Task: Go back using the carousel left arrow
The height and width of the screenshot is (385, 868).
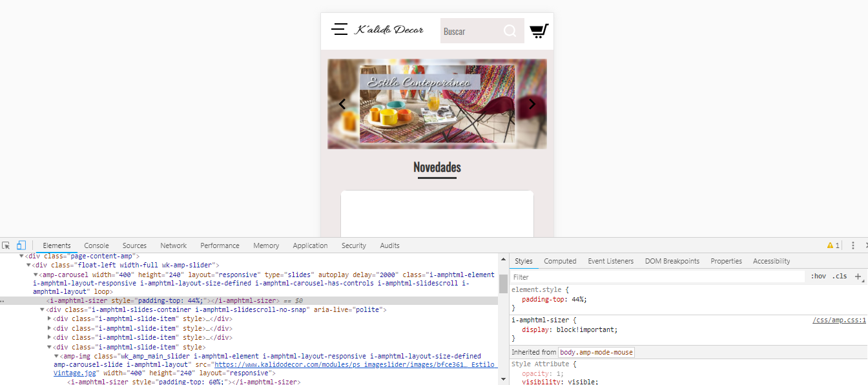Action: pyautogui.click(x=342, y=104)
